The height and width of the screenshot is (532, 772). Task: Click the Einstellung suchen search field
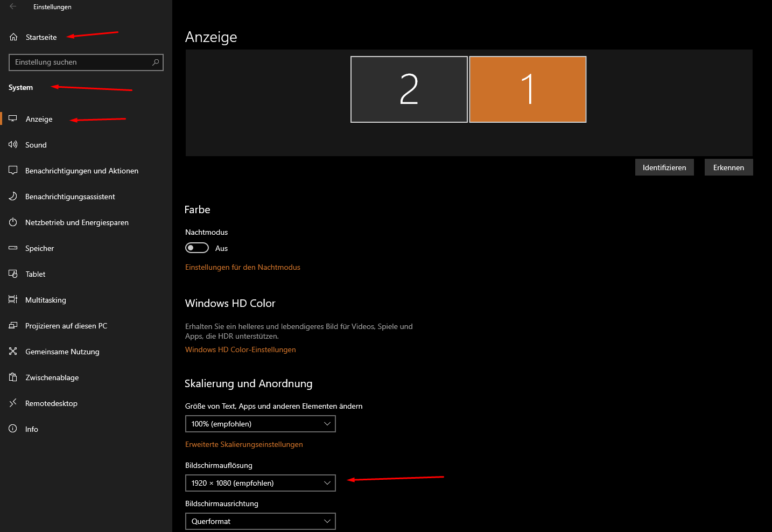(x=81, y=62)
